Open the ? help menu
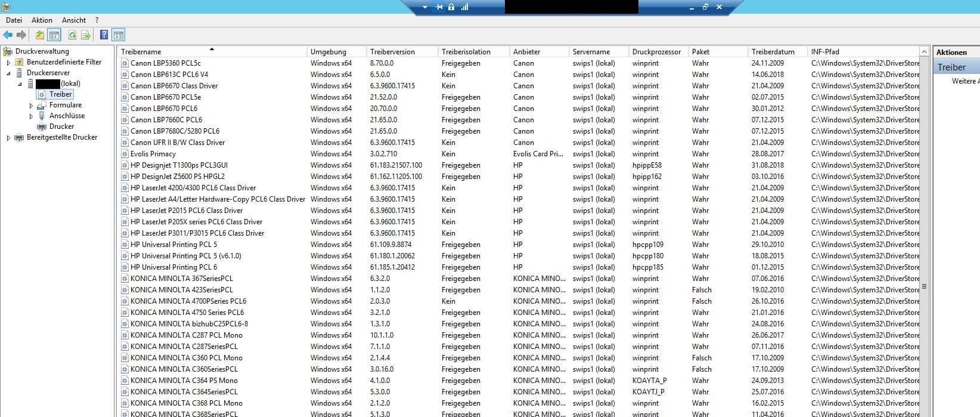This screenshot has height=417, width=980. pyautogui.click(x=97, y=20)
